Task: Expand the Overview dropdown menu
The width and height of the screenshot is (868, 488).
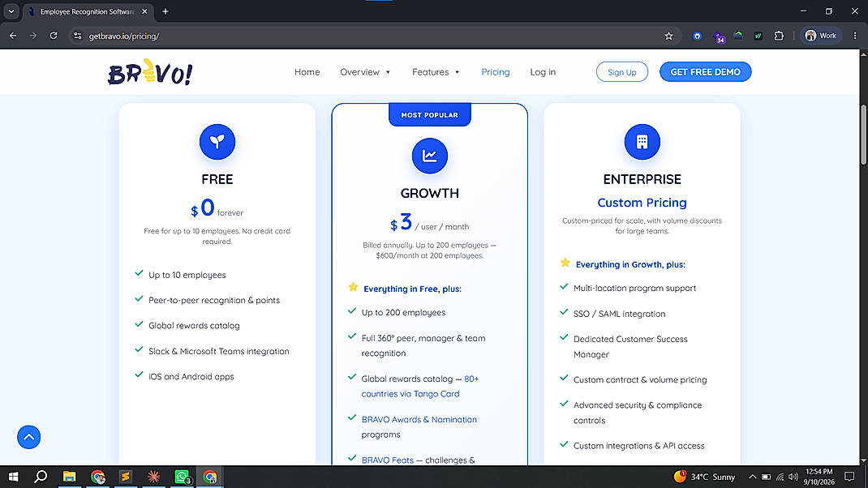Action: point(365,72)
